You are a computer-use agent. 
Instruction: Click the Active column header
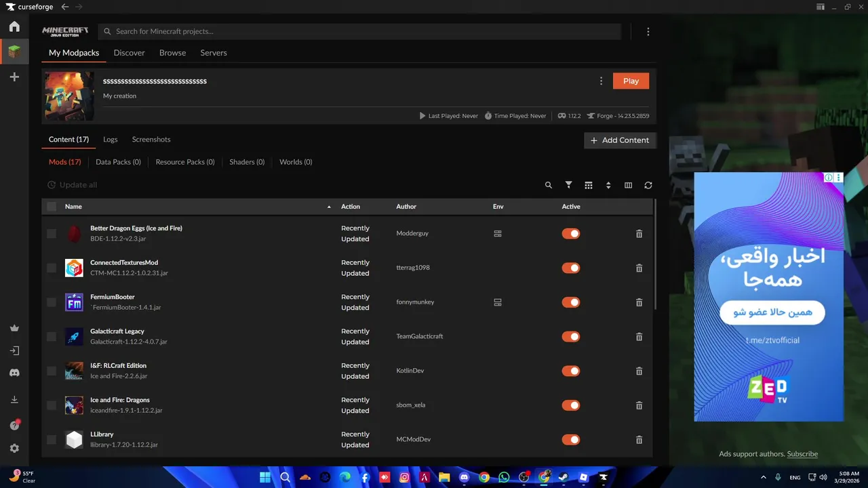571,207
